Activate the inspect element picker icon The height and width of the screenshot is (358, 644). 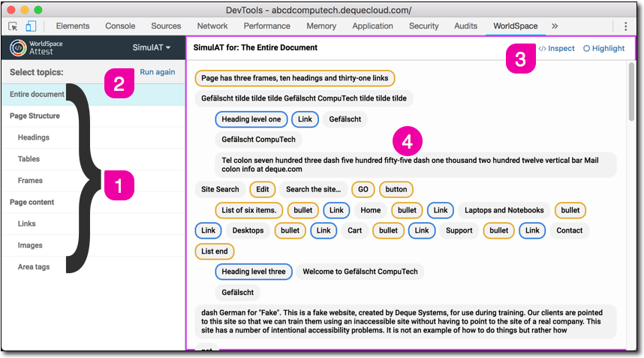coord(13,26)
